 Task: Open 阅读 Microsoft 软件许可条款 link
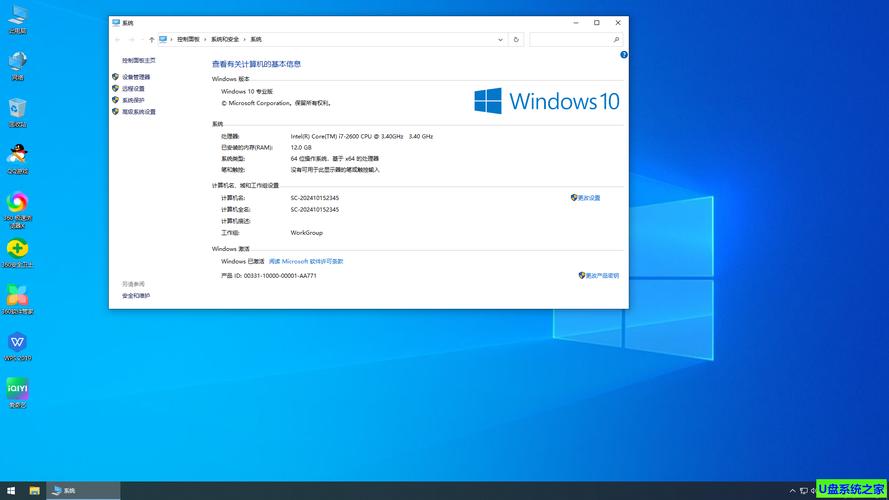click(x=306, y=261)
